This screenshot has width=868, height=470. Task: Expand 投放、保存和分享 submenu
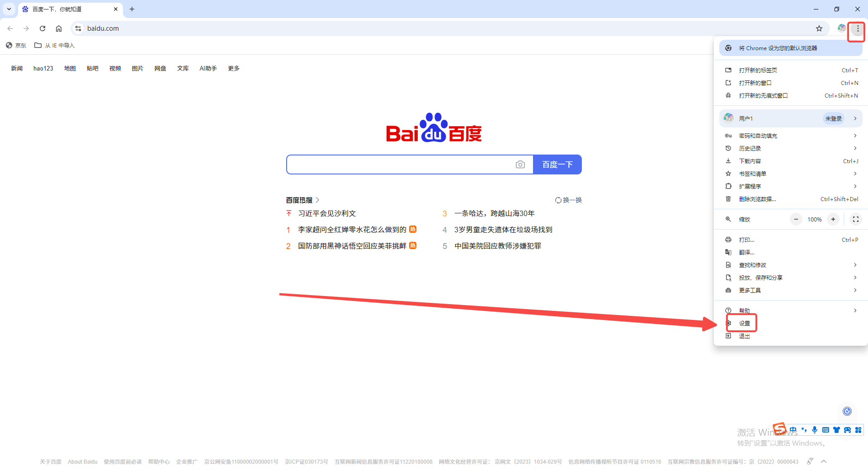coord(791,277)
